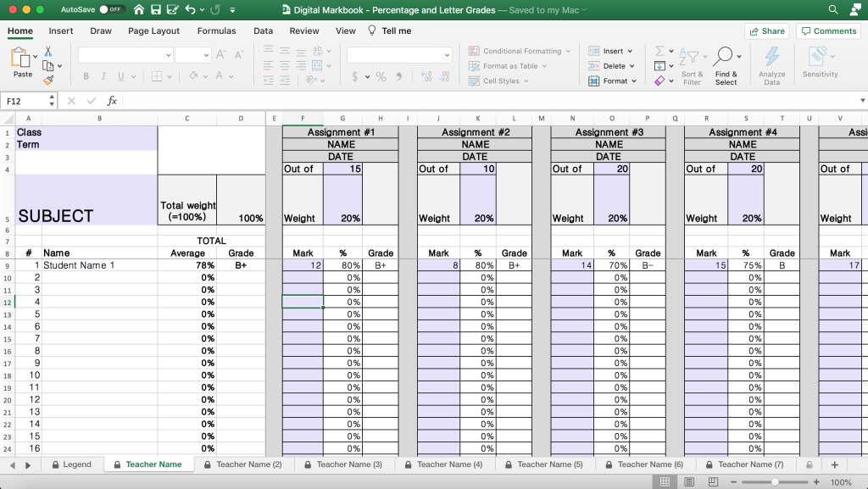Screen dimensions: 868x489
Task: Click the Share button
Action: 765,31
